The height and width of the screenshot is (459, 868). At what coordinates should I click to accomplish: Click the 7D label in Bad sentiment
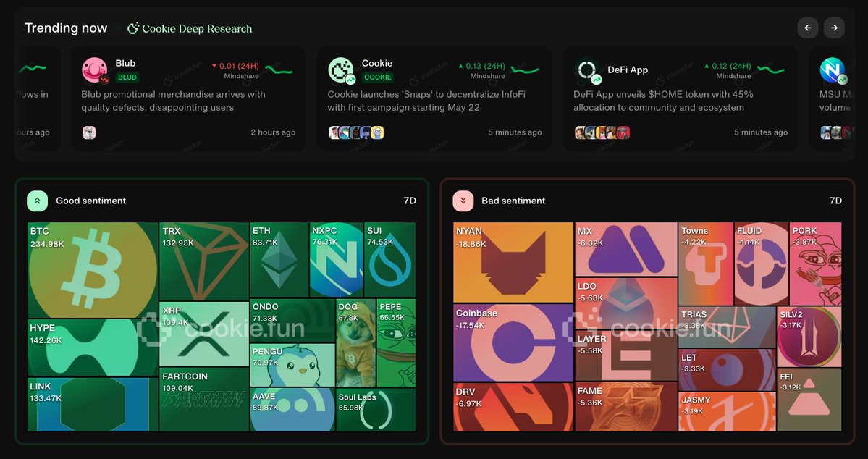pyautogui.click(x=835, y=201)
